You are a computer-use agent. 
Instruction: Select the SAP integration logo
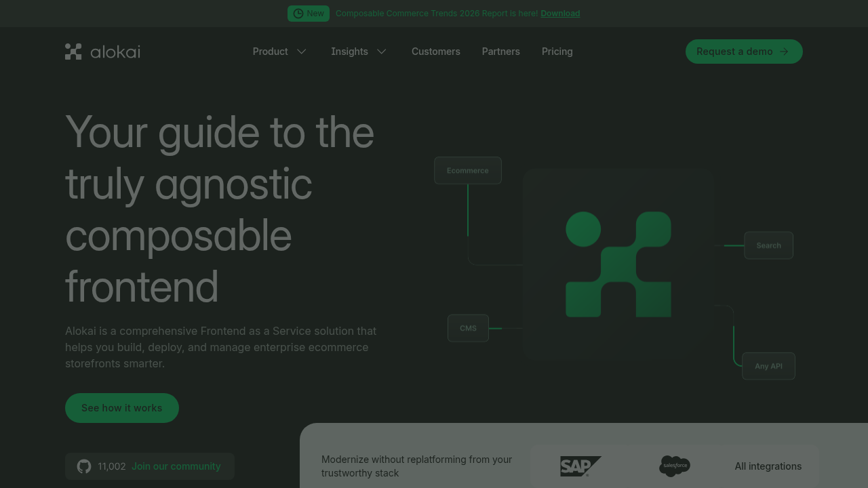(x=580, y=466)
